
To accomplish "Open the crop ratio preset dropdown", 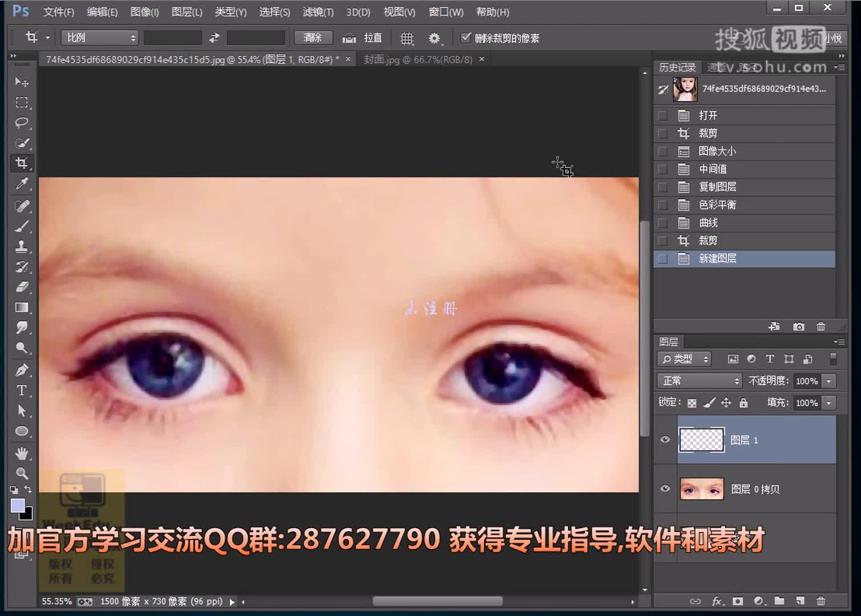I will click(99, 38).
